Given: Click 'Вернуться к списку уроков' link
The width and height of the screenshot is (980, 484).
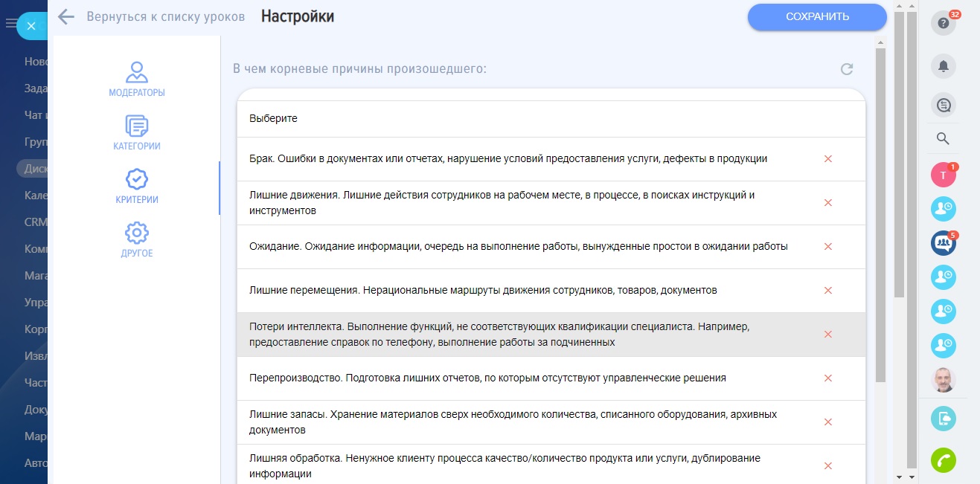Looking at the screenshot, I should point(166,16).
